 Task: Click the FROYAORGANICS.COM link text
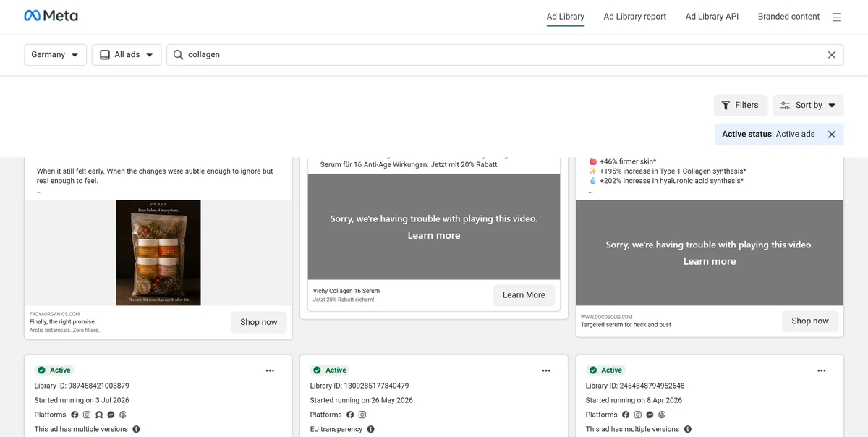(54, 314)
